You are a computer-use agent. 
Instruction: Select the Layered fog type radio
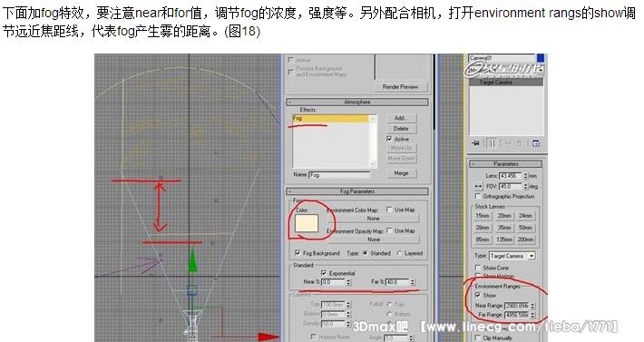(399, 253)
